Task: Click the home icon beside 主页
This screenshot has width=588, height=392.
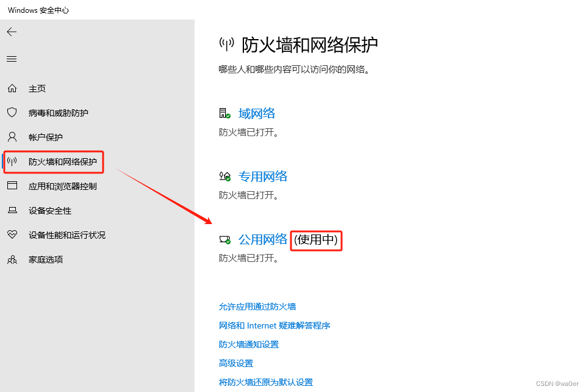Action: (12, 89)
